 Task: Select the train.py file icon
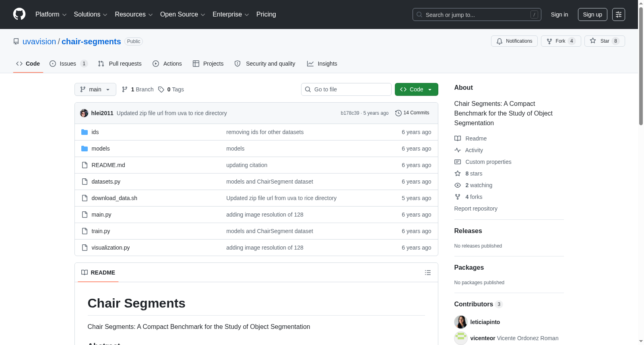[85, 231]
